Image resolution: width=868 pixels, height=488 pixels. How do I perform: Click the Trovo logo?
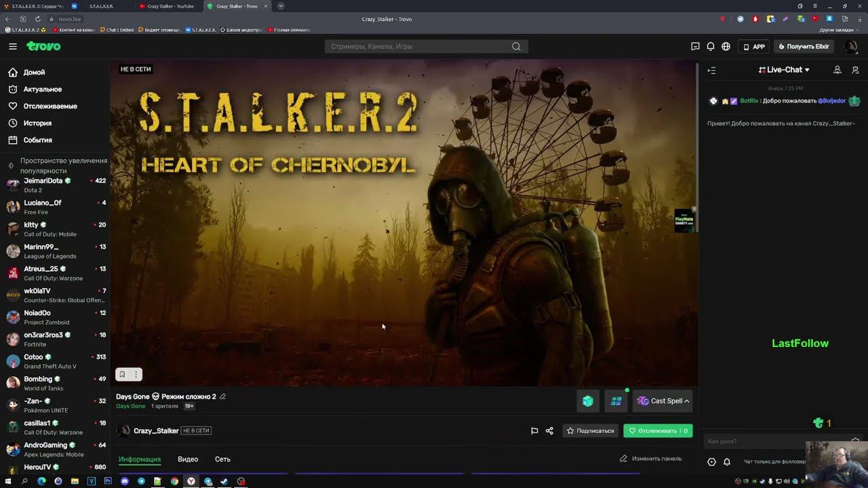[43, 46]
